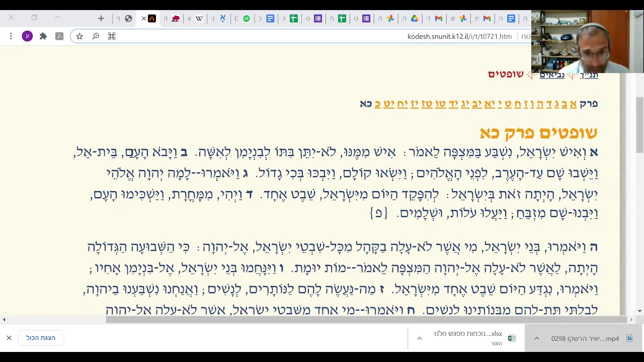Open Chrome's three-dot menu
The height and width of the screenshot is (362, 644).
(x=11, y=36)
